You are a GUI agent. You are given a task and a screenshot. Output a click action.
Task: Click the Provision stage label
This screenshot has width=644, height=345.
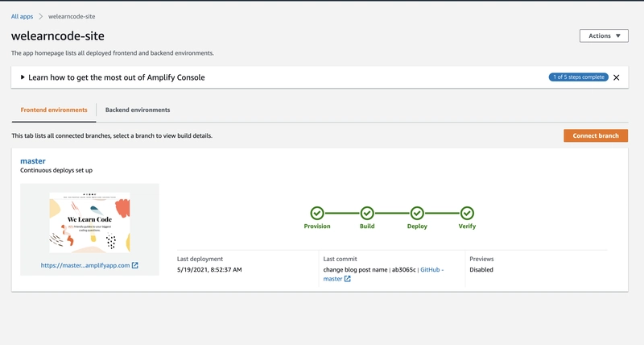tap(317, 227)
